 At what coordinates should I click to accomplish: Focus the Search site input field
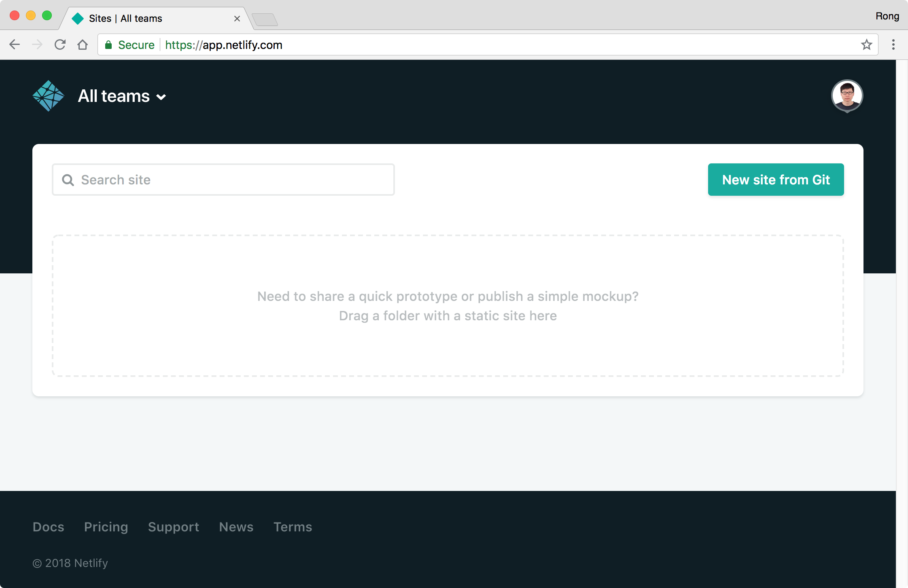pos(223,180)
